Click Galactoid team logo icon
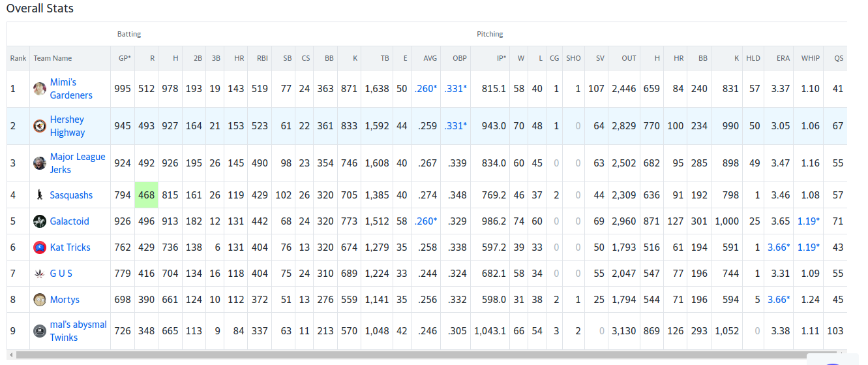This screenshot has height=365, width=868. pyautogui.click(x=40, y=221)
